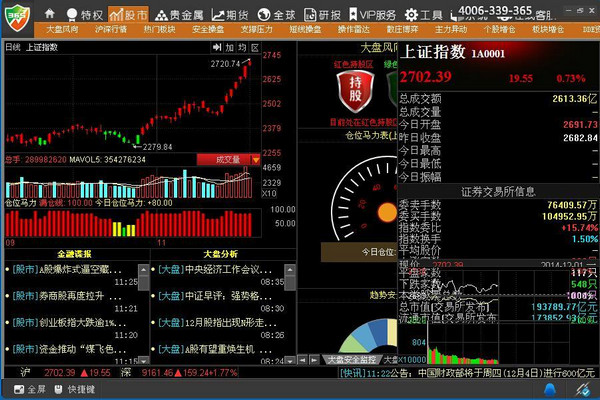
Task: Select the 散庄博弈 tab
Action: tap(403, 29)
